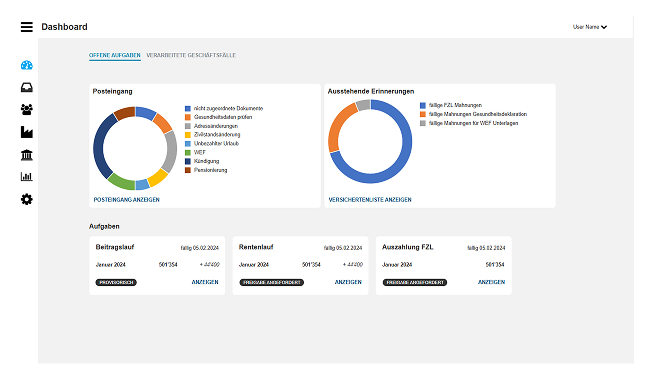Click '+ 44'400' on the Beitragslauf card

tap(210, 265)
